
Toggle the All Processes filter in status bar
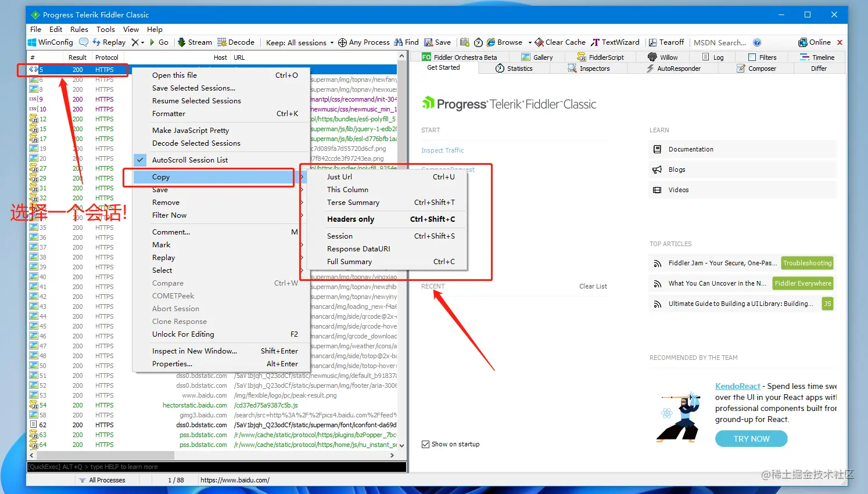[x=102, y=480]
